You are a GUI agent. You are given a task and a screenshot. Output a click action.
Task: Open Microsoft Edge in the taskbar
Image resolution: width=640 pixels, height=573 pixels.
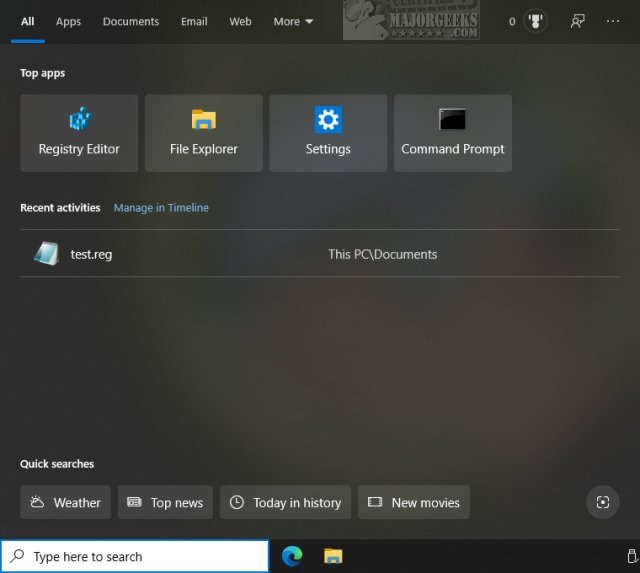tap(292, 556)
